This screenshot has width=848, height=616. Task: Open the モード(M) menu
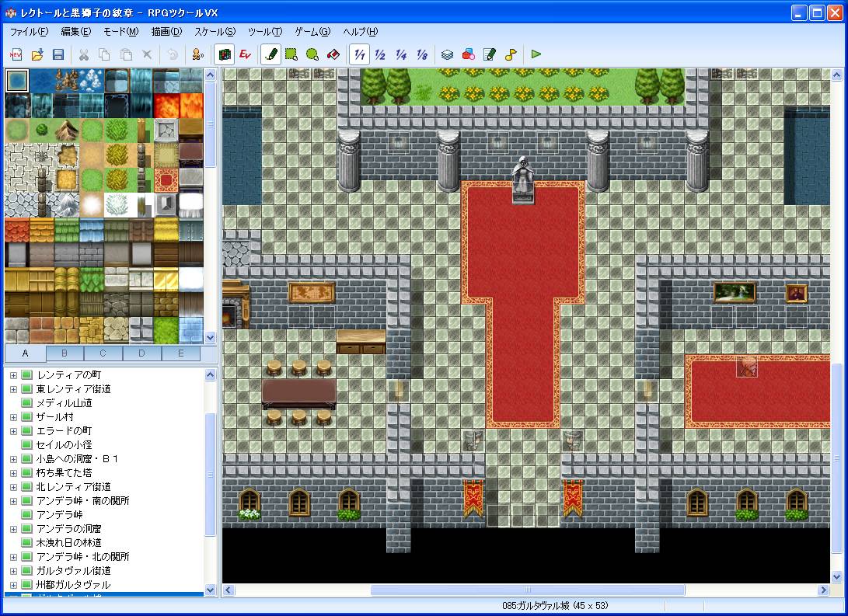[121, 32]
